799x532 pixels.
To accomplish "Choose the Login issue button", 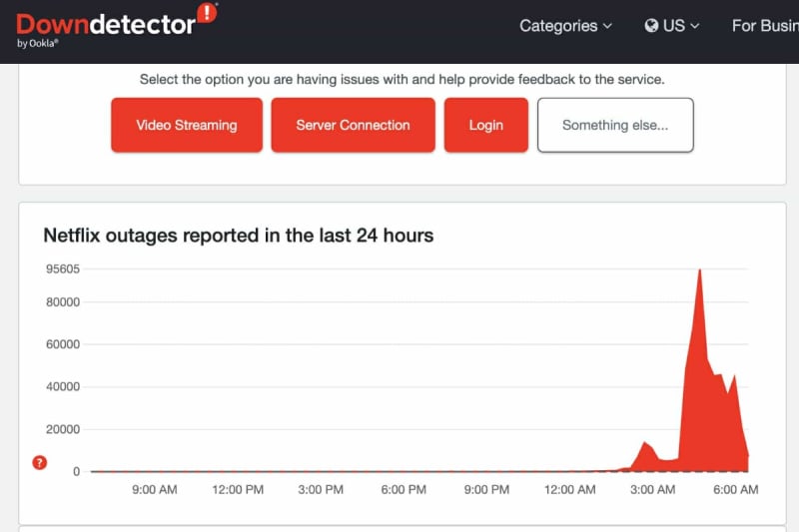I will pos(485,125).
